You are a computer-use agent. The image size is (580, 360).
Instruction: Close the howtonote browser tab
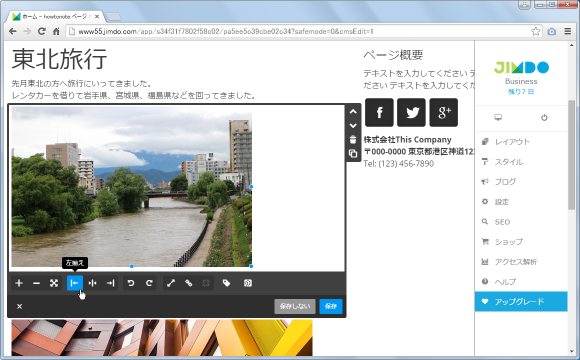pos(97,17)
